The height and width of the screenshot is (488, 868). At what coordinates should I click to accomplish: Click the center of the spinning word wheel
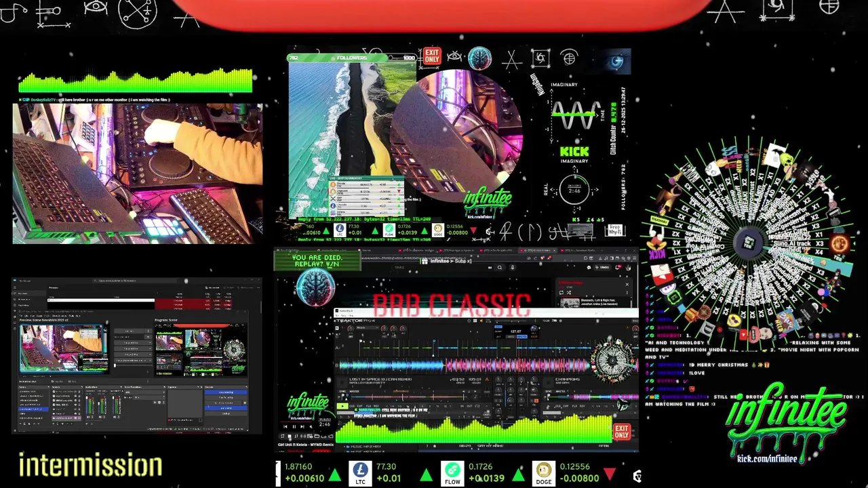click(x=749, y=243)
